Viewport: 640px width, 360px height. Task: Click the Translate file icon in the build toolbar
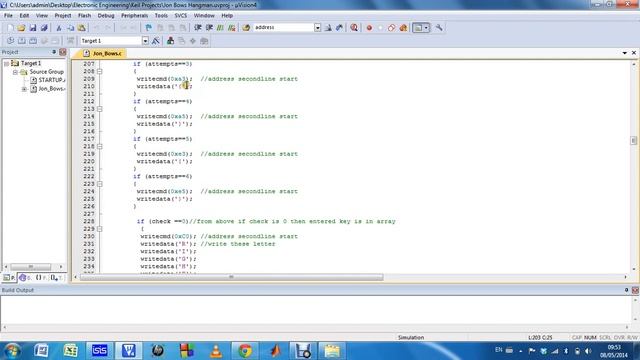pos(10,41)
